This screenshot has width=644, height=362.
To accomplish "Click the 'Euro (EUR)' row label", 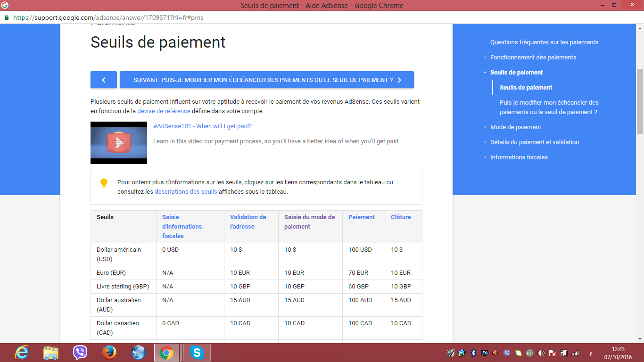I will 111,272.
